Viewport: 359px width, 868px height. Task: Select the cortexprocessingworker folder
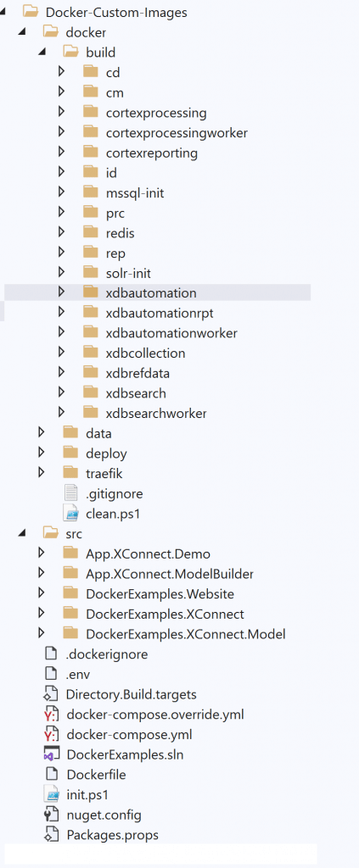point(177,133)
